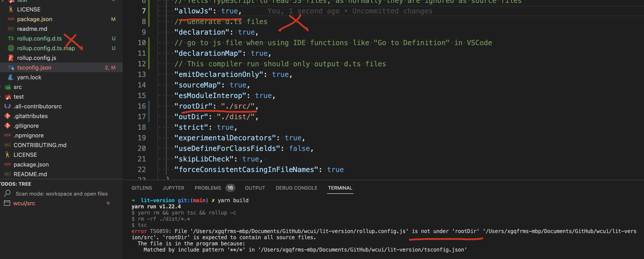The height and width of the screenshot is (259, 644).
Task: Click the git icon of .gitattributes
Action: (7, 116)
